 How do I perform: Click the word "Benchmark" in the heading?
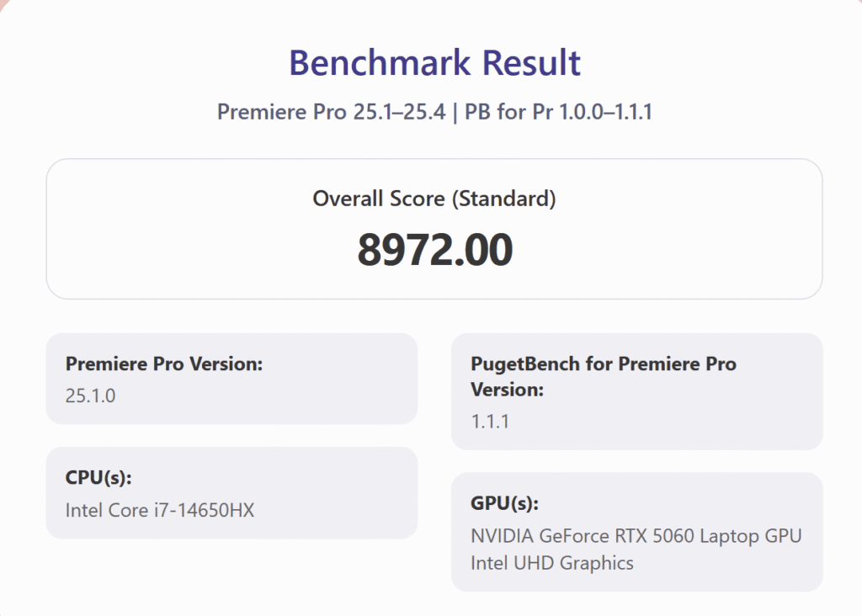point(379,64)
